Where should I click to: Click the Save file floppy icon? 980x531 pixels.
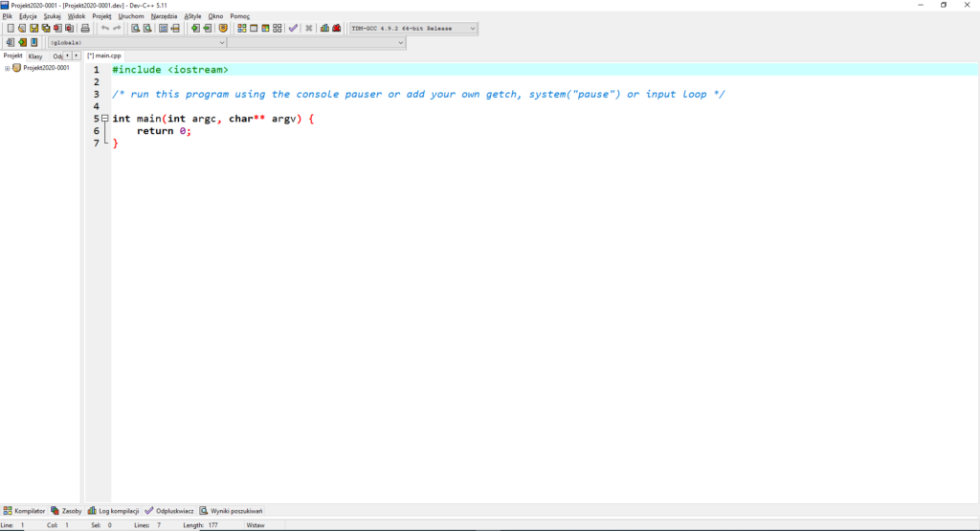point(33,29)
